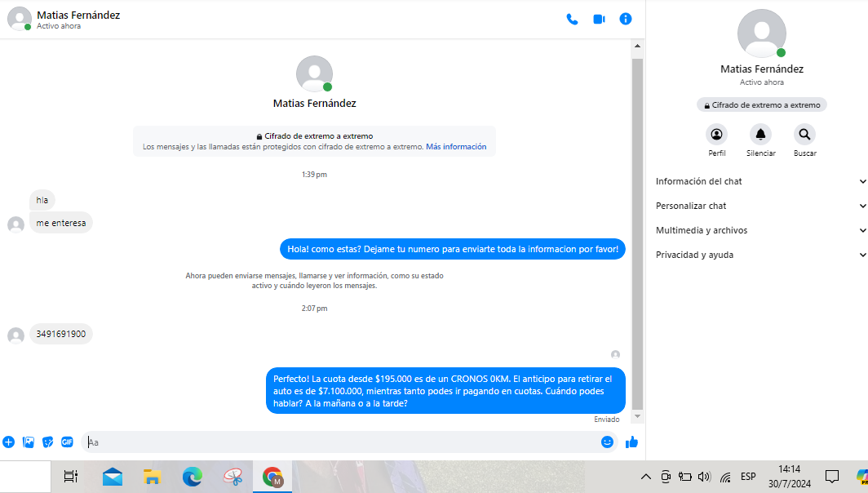Image resolution: width=868 pixels, height=493 pixels.
Task: Click the Más información link
Action: 456,147
